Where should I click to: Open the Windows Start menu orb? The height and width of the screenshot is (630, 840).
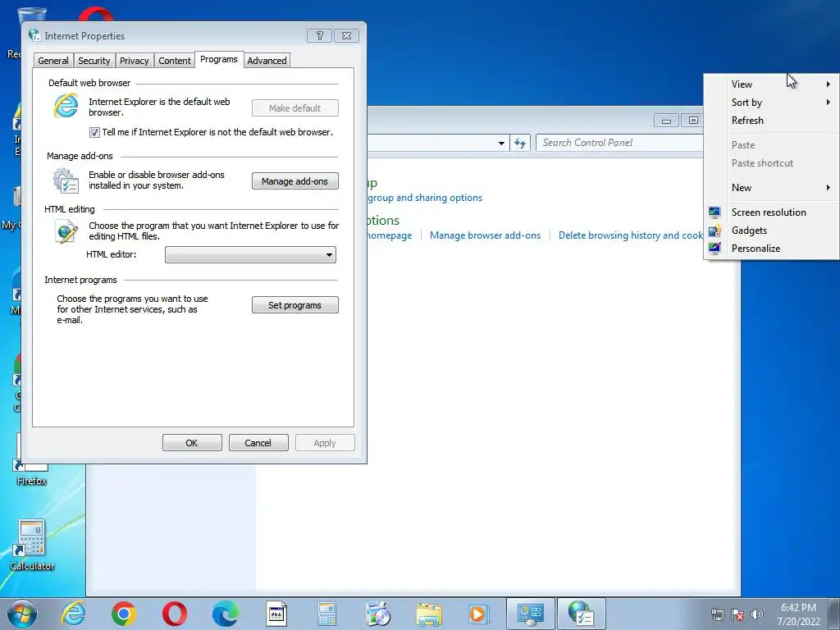coord(22,614)
